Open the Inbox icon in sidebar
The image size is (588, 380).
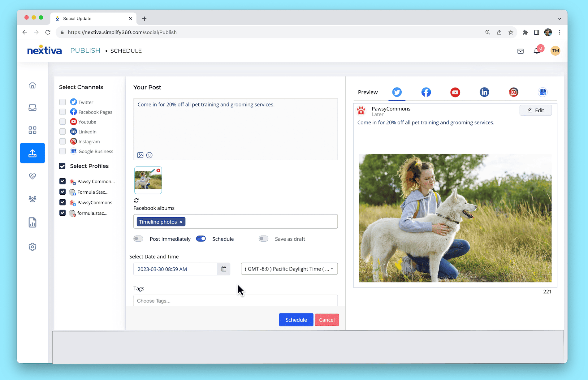(32, 107)
